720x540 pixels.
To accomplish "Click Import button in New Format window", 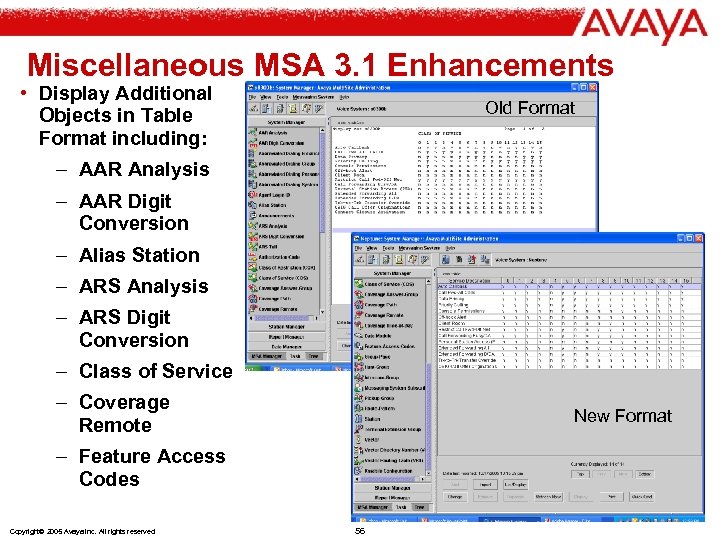I will click(485, 484).
